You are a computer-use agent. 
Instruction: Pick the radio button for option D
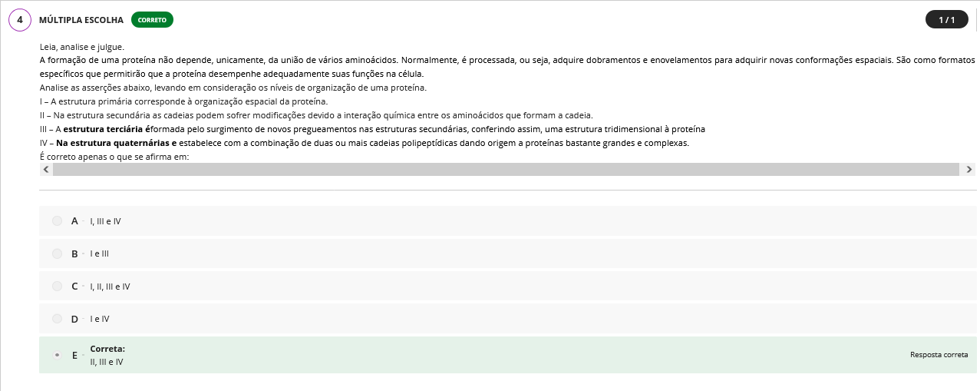coord(58,319)
